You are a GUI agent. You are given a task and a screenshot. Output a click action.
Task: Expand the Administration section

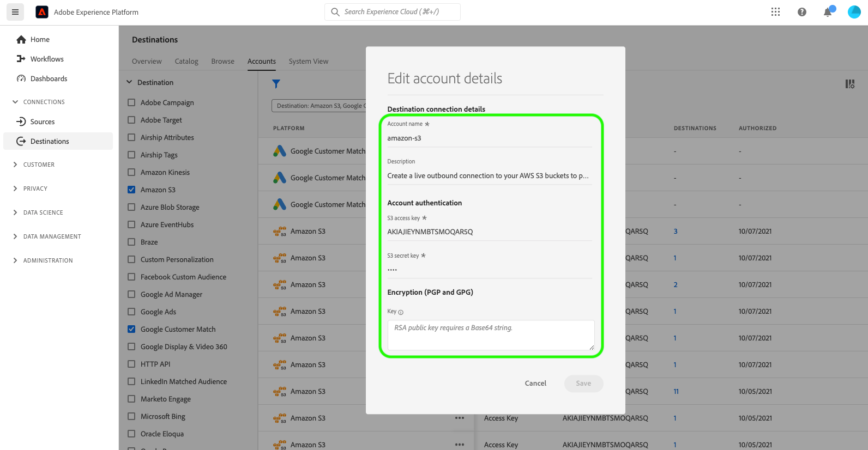coord(15,260)
